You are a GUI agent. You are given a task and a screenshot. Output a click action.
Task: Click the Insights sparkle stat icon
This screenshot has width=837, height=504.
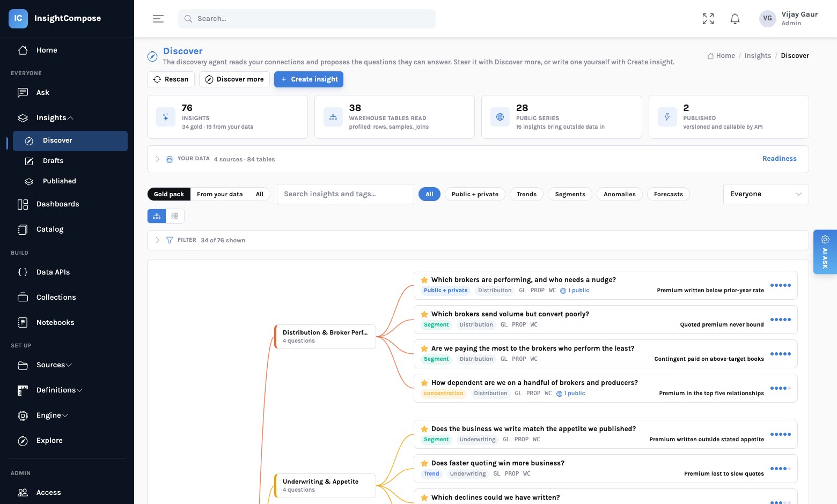tap(166, 117)
